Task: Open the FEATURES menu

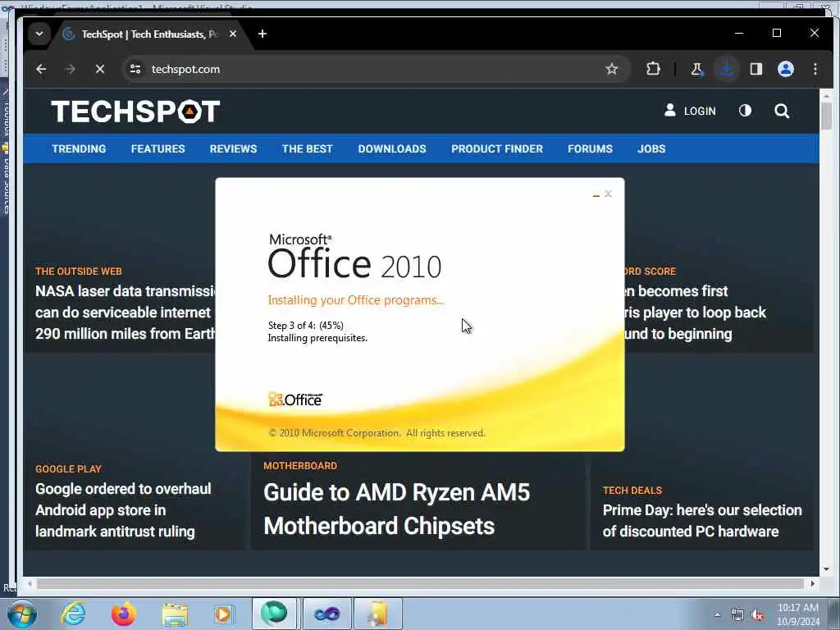Action: point(158,149)
